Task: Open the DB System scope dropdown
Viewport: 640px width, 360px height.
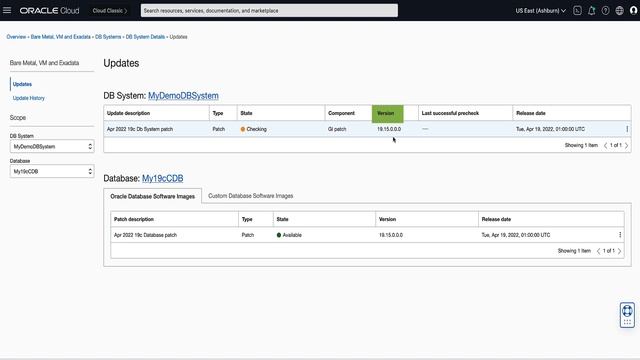Action: (52, 147)
